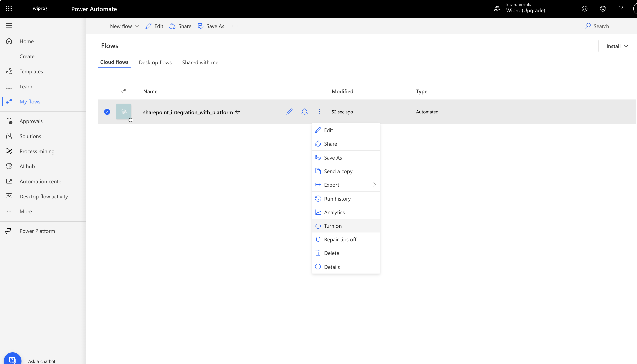Image resolution: width=637 pixels, height=364 pixels.
Task: Click the environment globe icon
Action: pos(497,9)
